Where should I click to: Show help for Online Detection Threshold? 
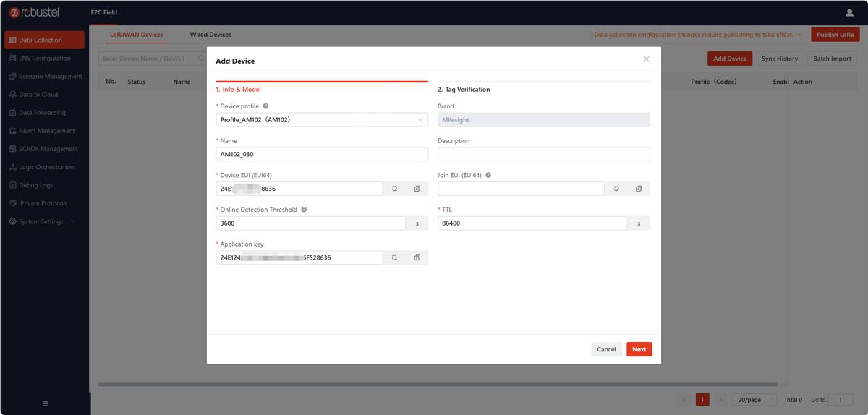coord(304,210)
